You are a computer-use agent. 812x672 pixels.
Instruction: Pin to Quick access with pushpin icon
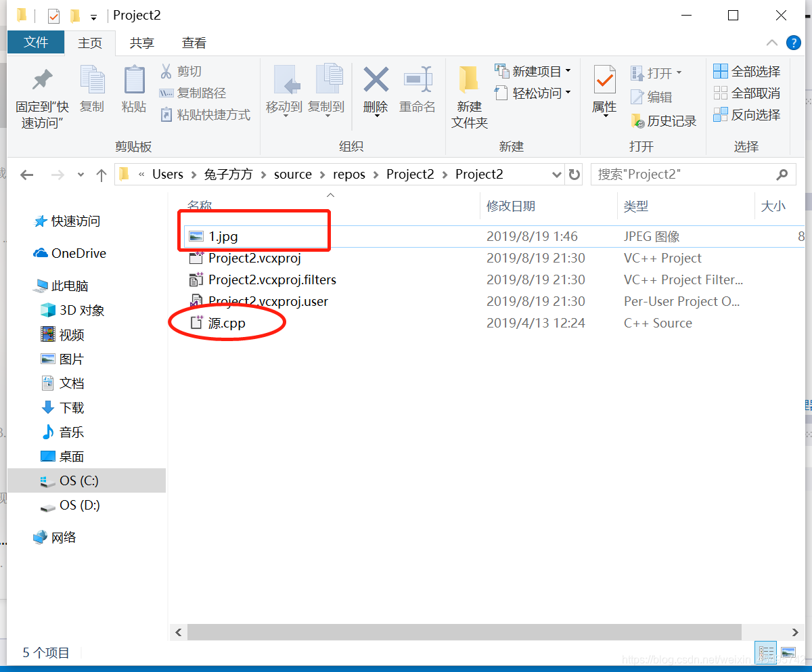point(42,98)
